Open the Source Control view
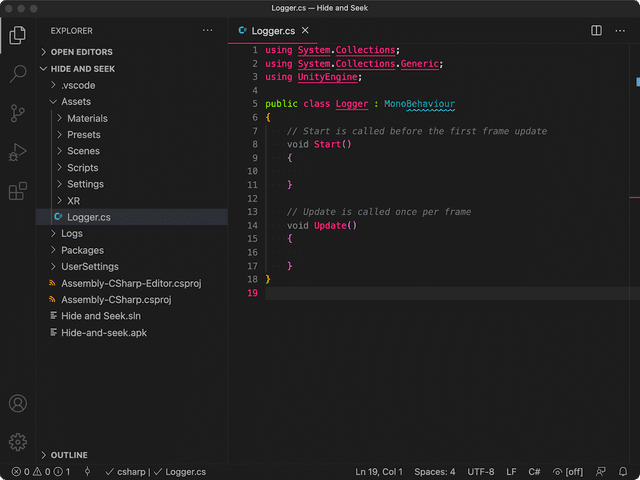The width and height of the screenshot is (640, 480). [18, 113]
